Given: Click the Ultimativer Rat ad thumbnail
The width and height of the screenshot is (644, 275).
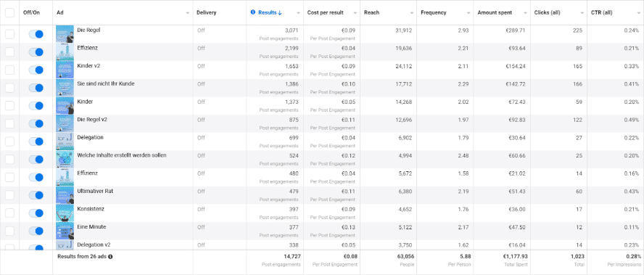Looking at the screenshot, I should pyautogui.click(x=65, y=195).
